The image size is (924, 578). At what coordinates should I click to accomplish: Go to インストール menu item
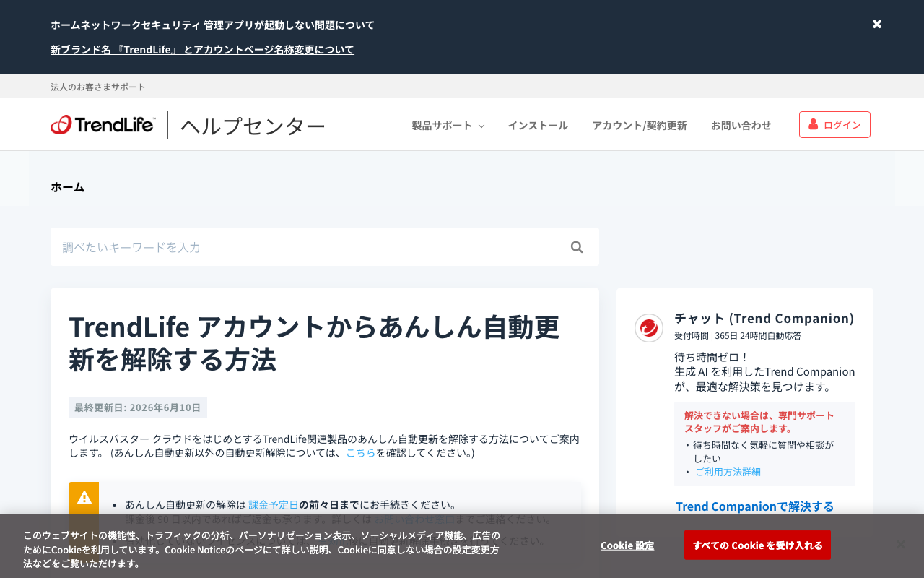pos(538,125)
